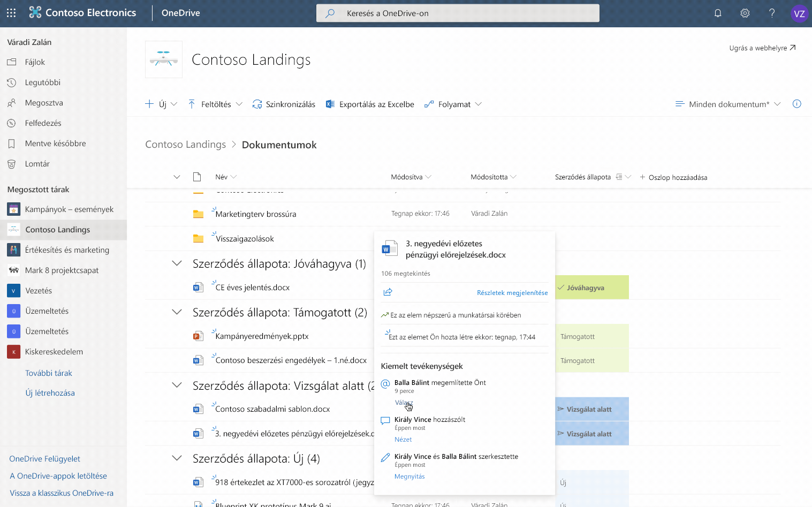Open the help question mark icon
Screen dimensions: 812x507
click(x=772, y=13)
